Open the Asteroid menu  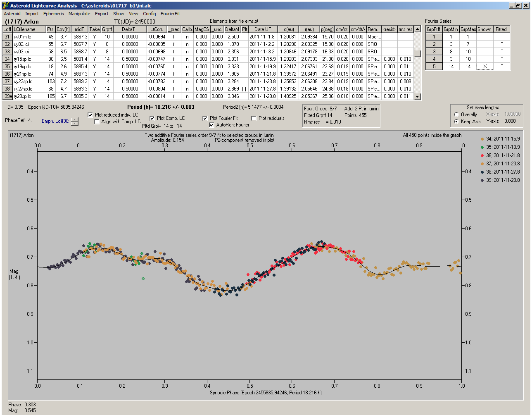tap(12, 14)
